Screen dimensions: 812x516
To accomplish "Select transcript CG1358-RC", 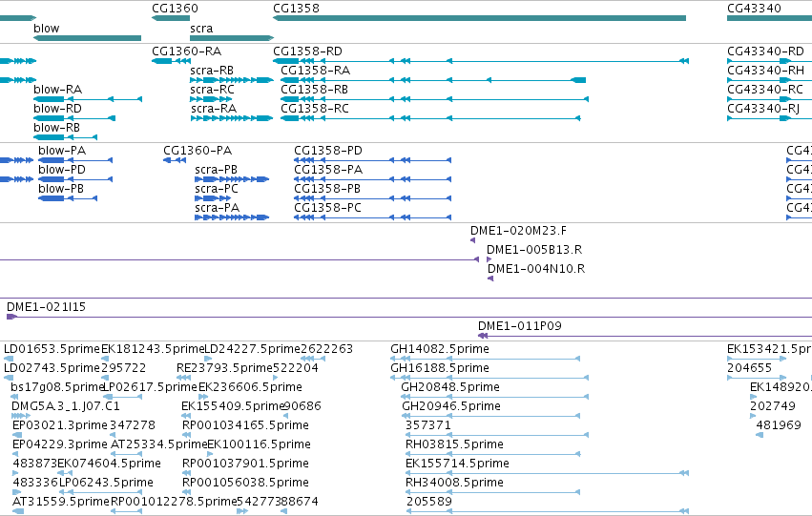I will click(x=315, y=109).
